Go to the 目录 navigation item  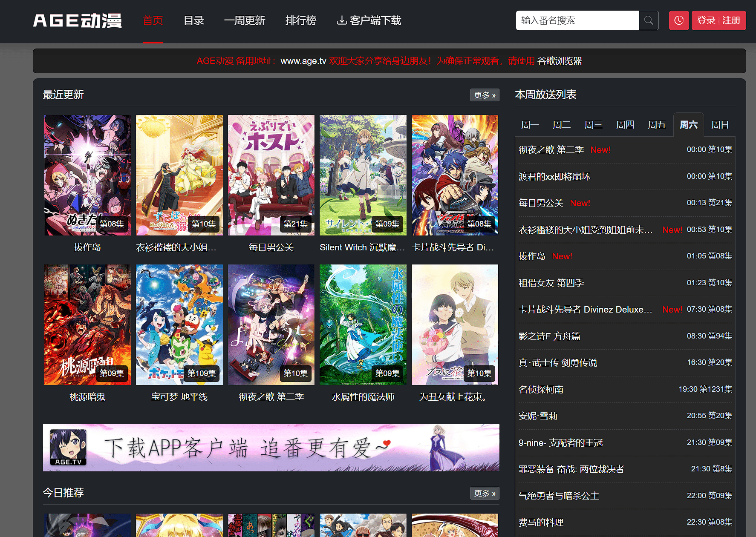194,20
